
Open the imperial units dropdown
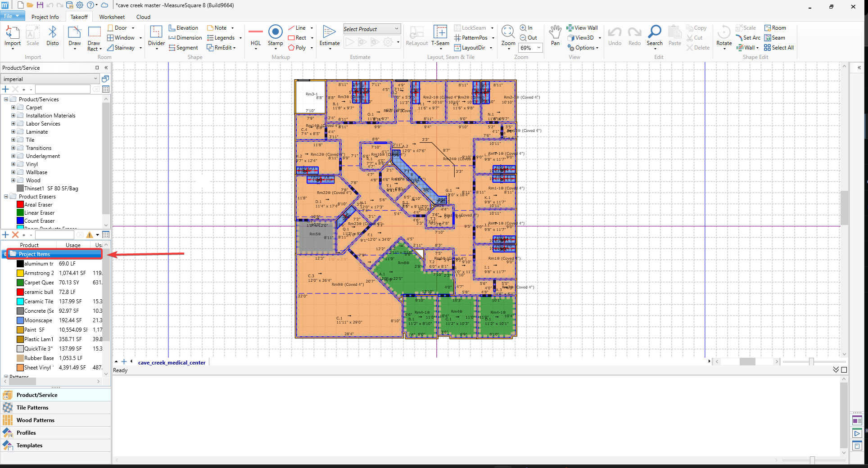pyautogui.click(x=95, y=79)
